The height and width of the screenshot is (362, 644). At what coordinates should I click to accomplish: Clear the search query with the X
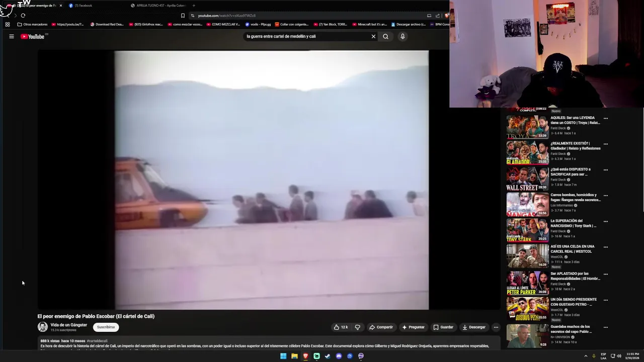[x=373, y=36]
